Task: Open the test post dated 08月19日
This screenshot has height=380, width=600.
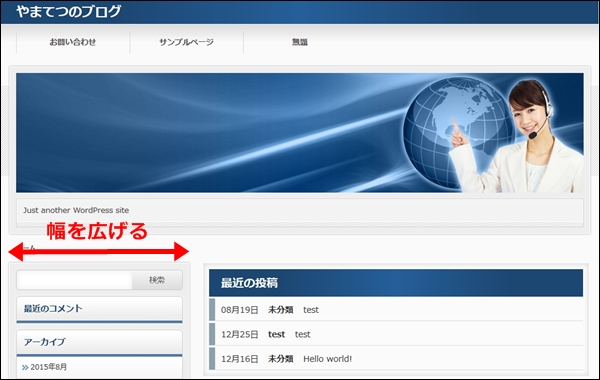Action: pos(311,310)
